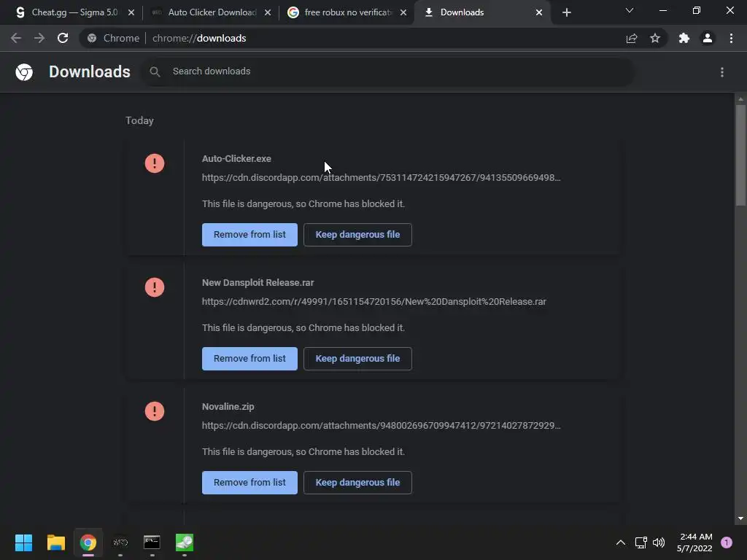Click the Novaline.zip file name

pos(228,407)
